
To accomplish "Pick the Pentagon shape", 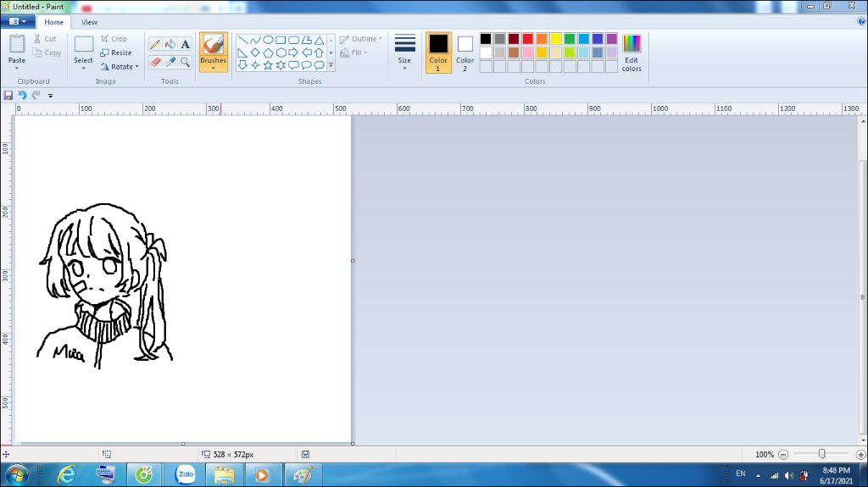I will point(268,53).
